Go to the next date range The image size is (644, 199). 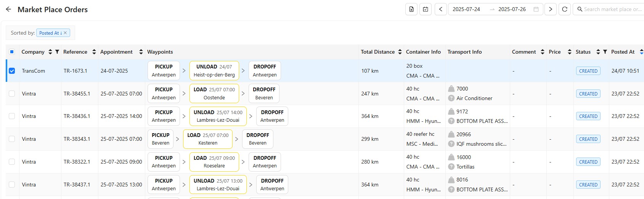tap(551, 9)
